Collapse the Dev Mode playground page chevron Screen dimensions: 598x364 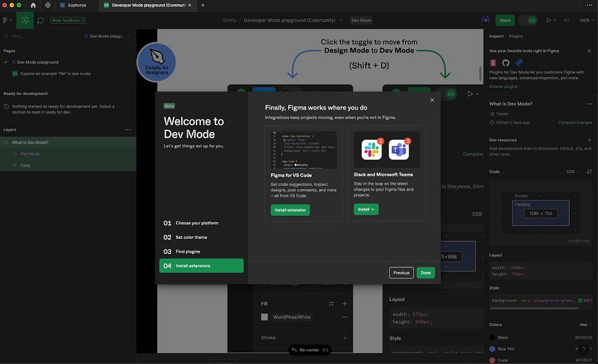(6, 62)
